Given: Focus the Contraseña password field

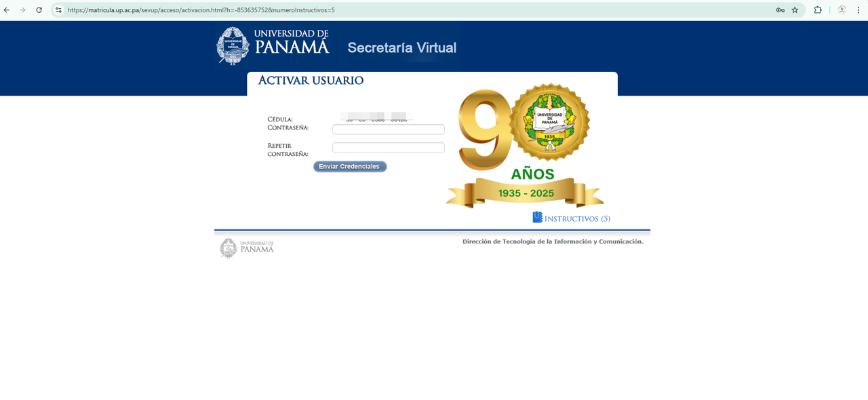Looking at the screenshot, I should 389,129.
